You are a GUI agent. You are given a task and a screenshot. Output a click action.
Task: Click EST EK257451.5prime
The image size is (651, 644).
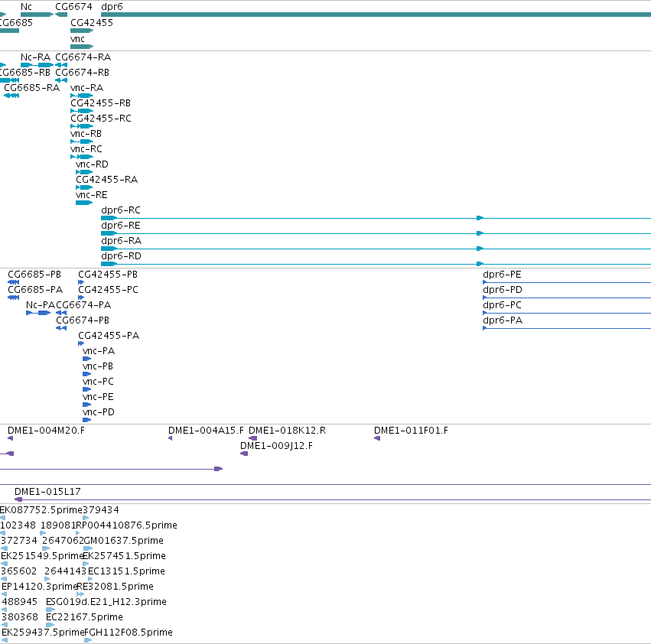pyautogui.click(x=124, y=556)
